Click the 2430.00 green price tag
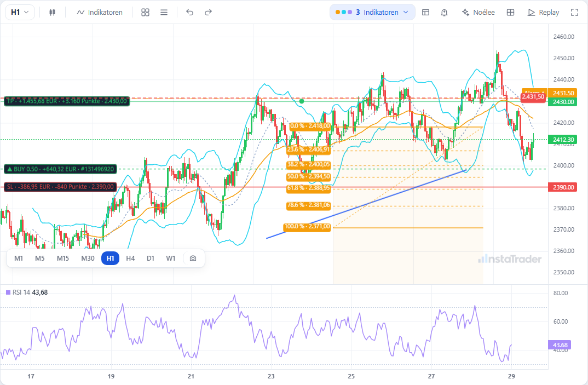Screen dimensions: 588x385 point(562,102)
